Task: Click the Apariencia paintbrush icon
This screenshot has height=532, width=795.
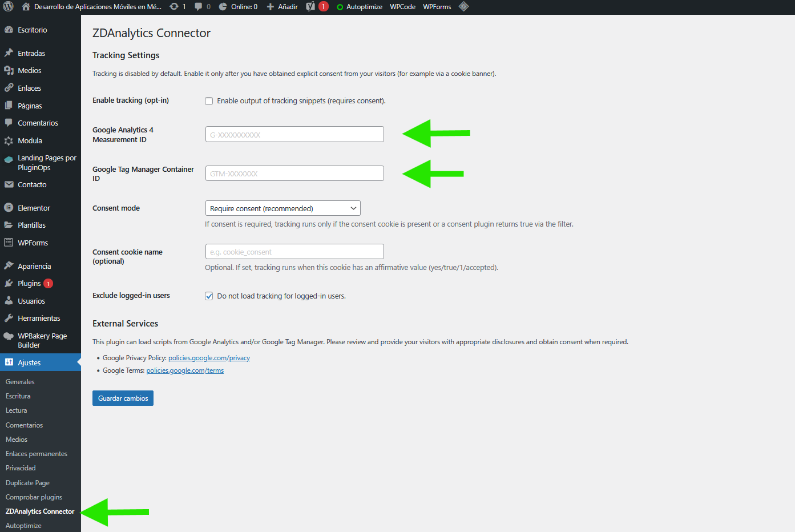Action: coord(9,266)
